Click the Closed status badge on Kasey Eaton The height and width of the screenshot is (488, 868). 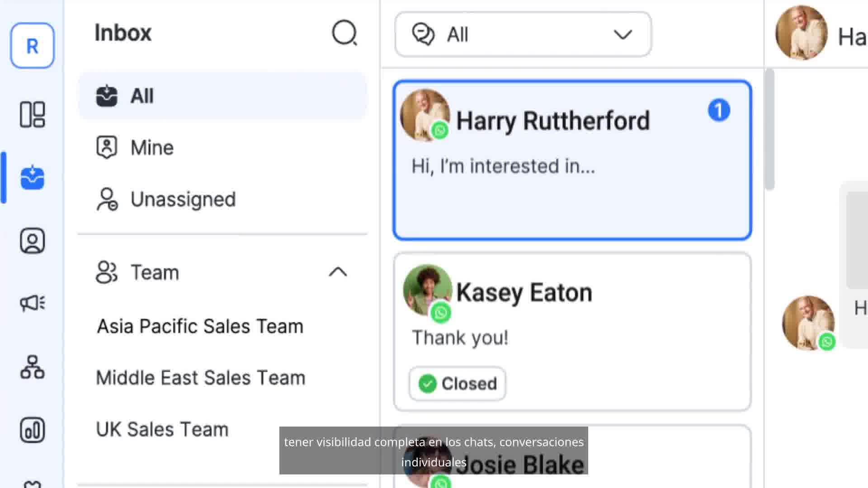tap(457, 384)
